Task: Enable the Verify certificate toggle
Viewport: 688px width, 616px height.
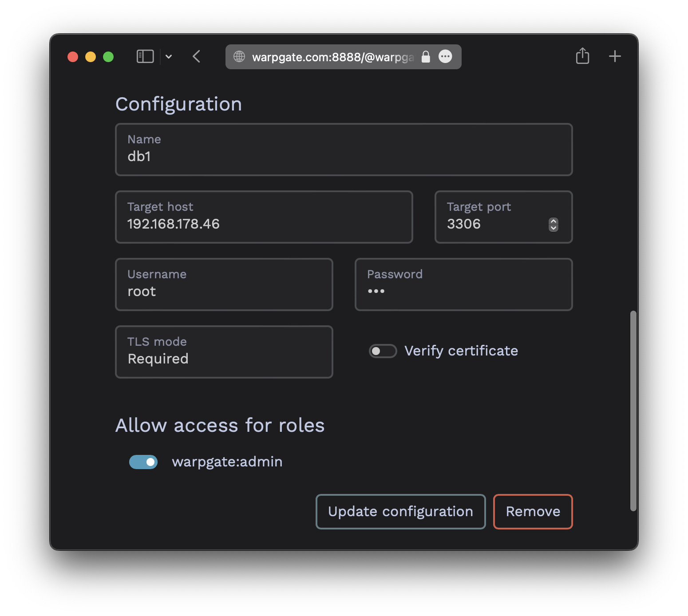Action: (383, 351)
